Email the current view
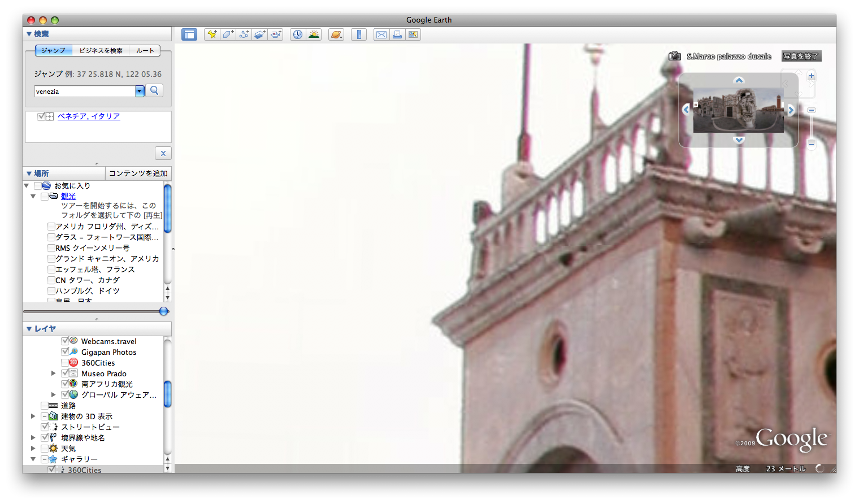The height and width of the screenshot is (504, 859). pyautogui.click(x=381, y=34)
